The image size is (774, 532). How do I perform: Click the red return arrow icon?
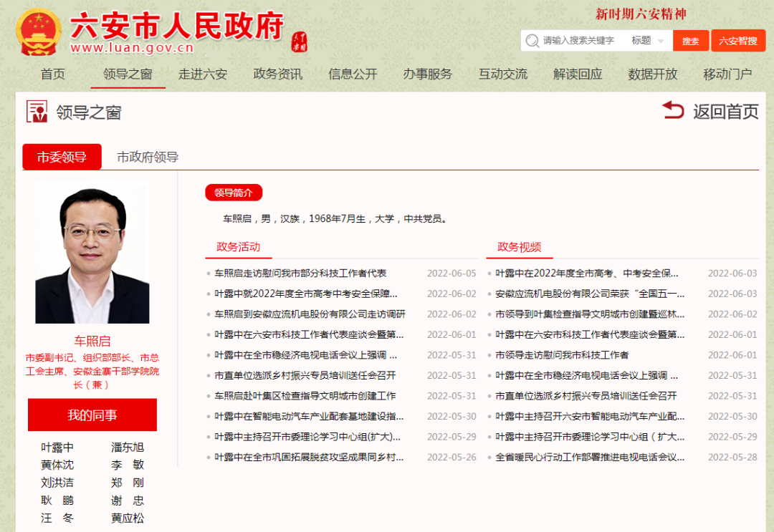(x=673, y=110)
